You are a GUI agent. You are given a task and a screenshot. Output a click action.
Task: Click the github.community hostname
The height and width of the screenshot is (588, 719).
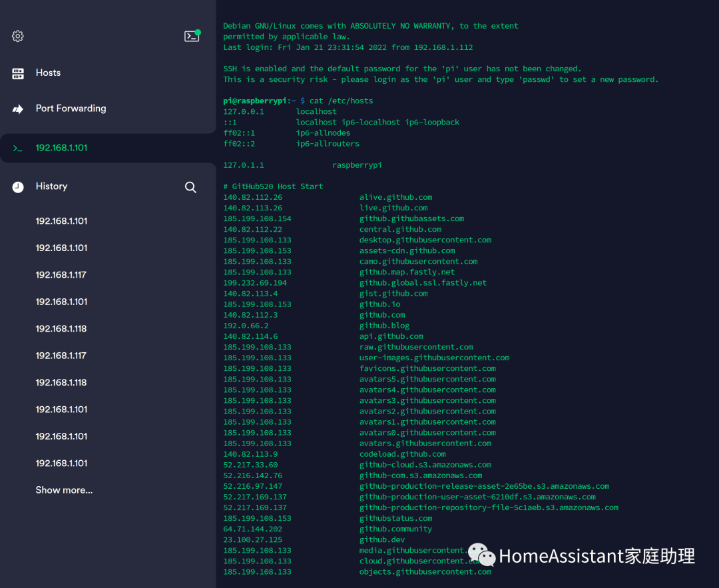[395, 529]
